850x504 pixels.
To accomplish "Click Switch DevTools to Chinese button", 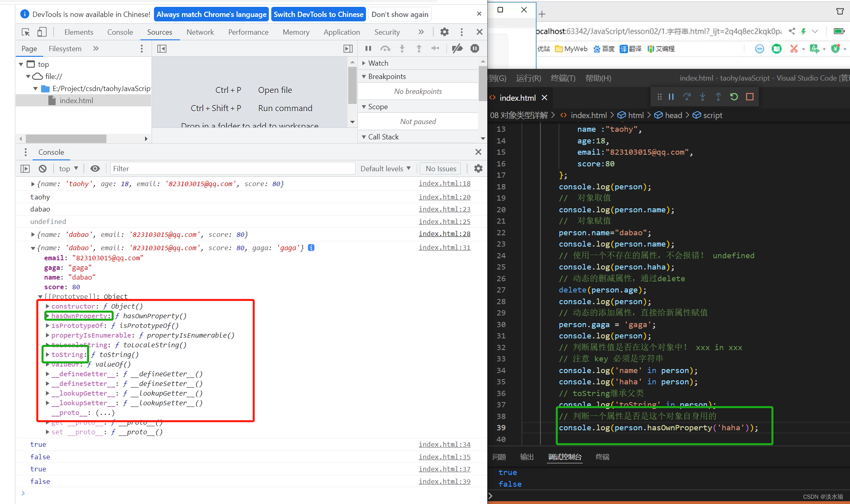I will coord(318,14).
